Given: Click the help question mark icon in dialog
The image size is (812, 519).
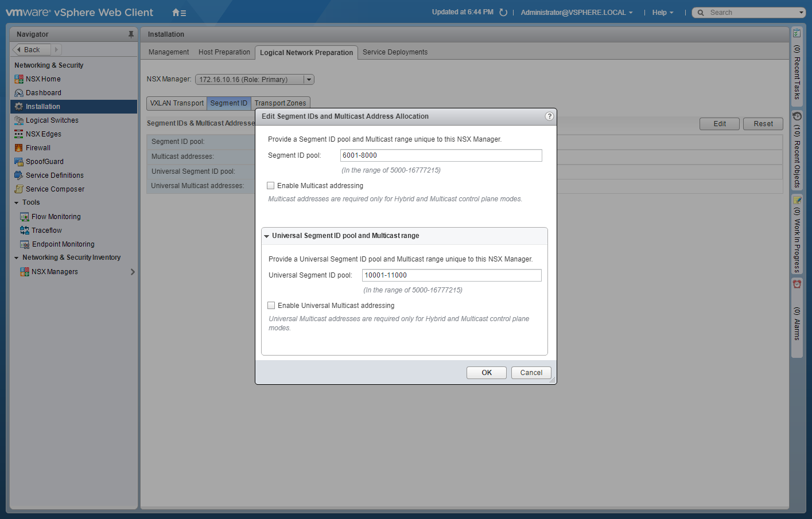Looking at the screenshot, I should (x=549, y=116).
